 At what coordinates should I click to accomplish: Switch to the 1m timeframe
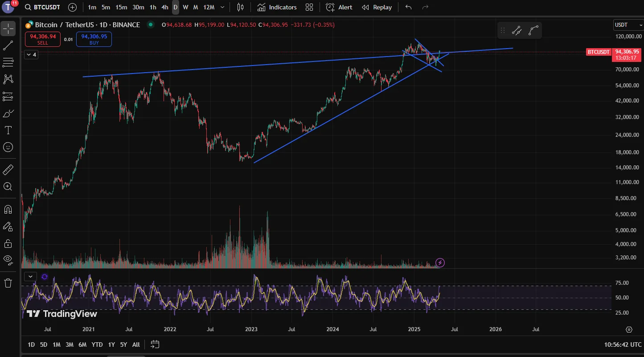92,7
